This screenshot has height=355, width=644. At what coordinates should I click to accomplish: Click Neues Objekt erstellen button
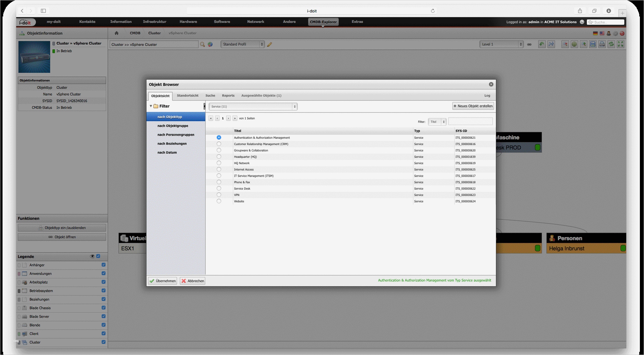[473, 106]
